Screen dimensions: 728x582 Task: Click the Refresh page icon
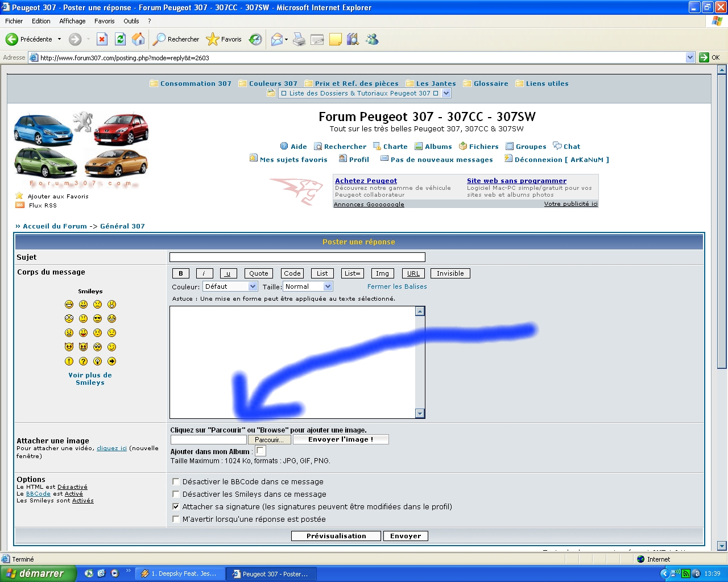120,39
